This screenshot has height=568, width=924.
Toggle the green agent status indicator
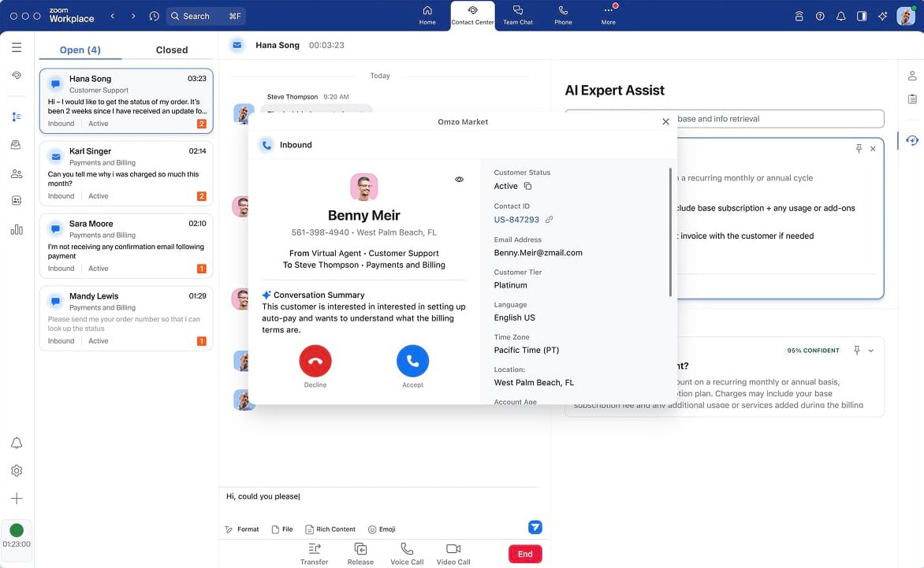pyautogui.click(x=17, y=530)
